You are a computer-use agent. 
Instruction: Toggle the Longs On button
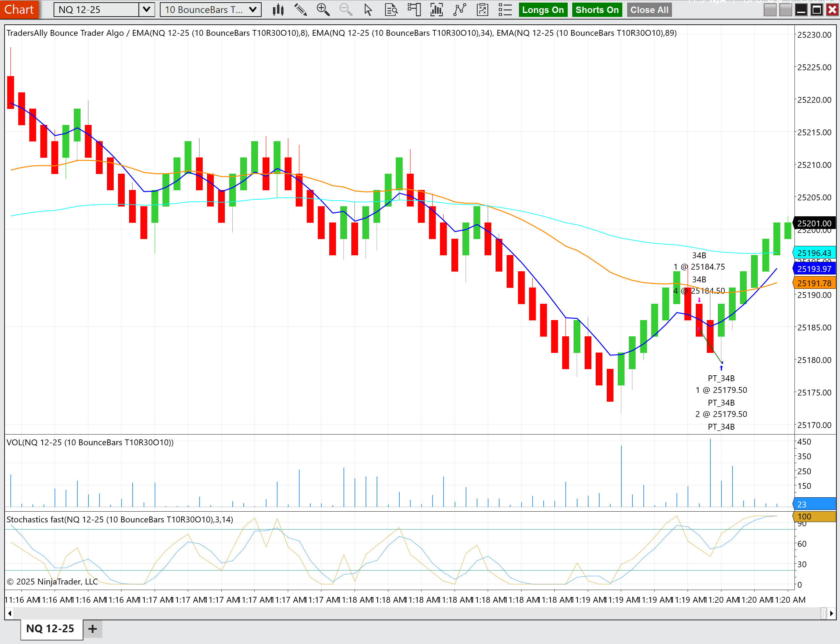(x=542, y=10)
